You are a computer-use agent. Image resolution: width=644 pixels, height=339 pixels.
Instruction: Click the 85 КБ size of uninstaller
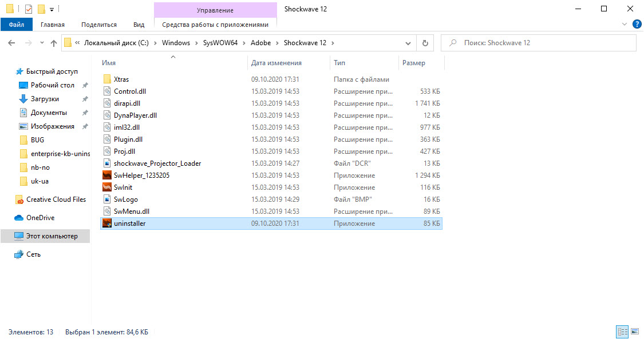[432, 224]
